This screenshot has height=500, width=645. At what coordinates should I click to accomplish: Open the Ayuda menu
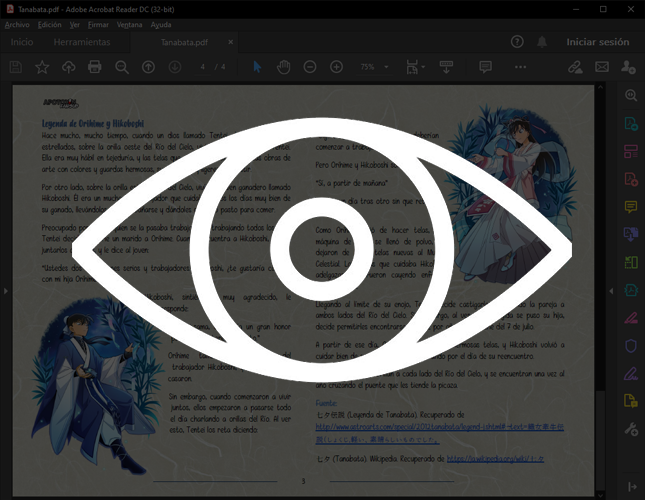point(161,25)
